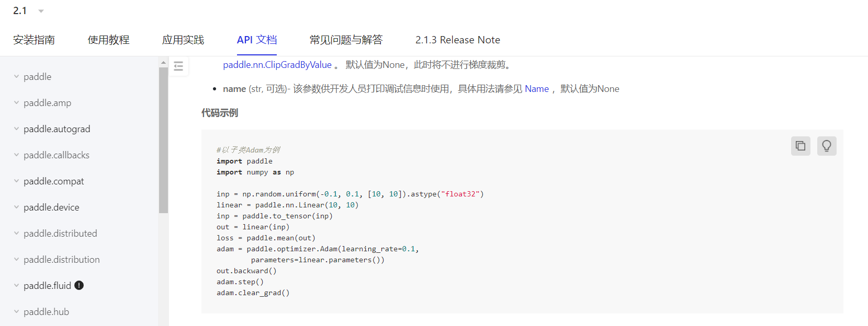Click the chevron icon next to paddle.hub
Viewport: 868px width, 326px height.
click(x=16, y=311)
